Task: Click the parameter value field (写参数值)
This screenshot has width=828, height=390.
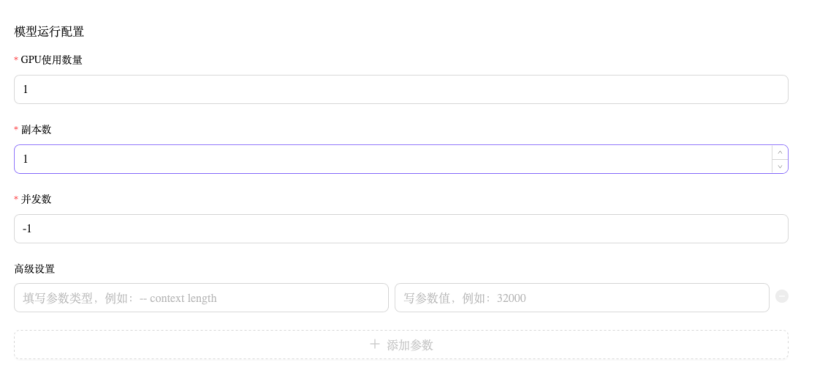Action: (582, 298)
